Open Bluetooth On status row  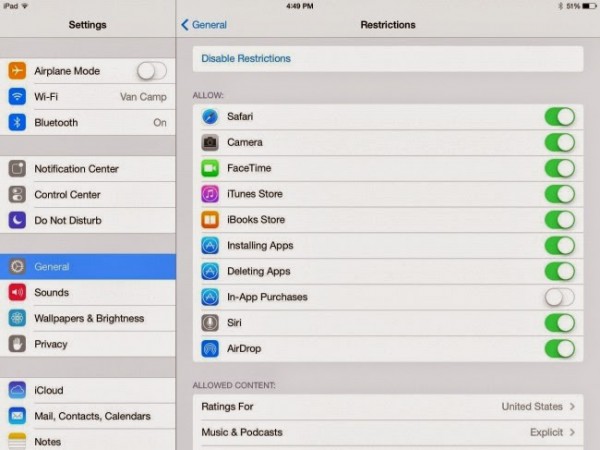click(x=88, y=122)
